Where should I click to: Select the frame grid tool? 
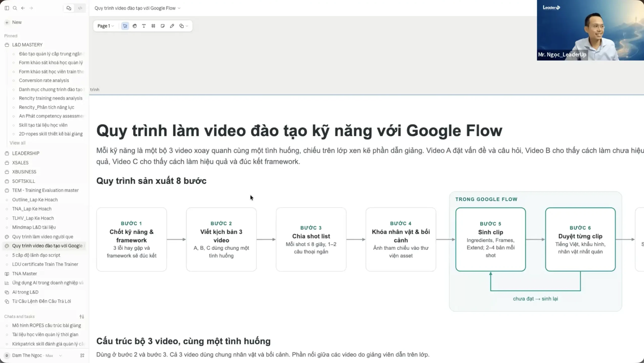pyautogui.click(x=153, y=26)
